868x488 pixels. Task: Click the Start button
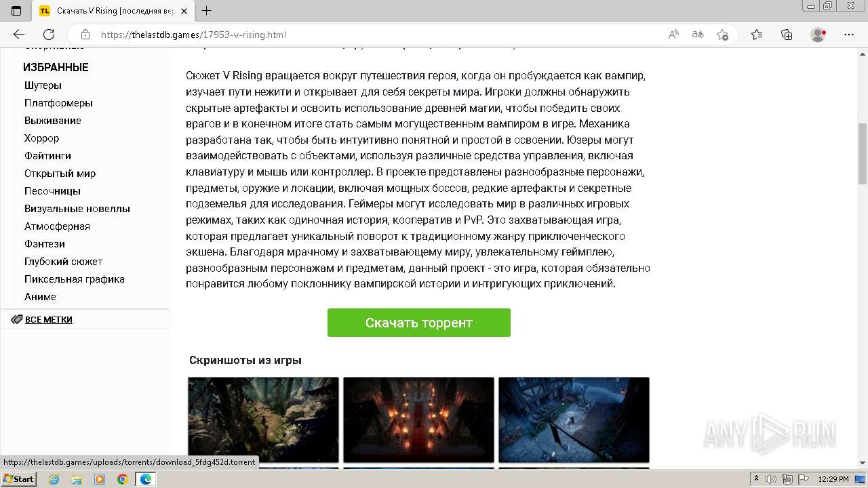18,479
